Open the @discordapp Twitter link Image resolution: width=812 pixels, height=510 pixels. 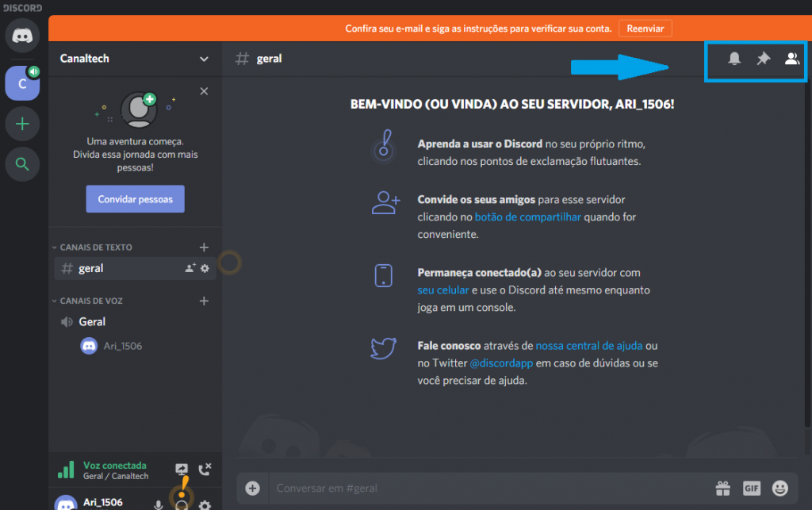point(501,363)
